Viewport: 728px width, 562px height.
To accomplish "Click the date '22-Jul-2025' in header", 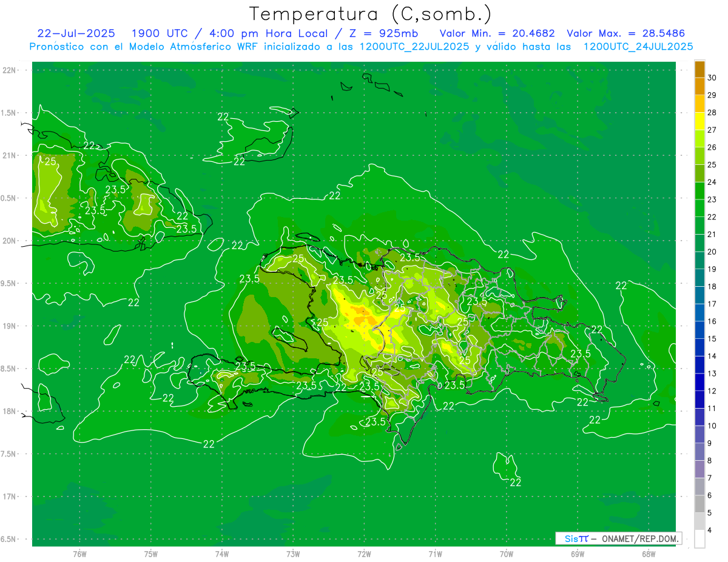I will pyautogui.click(x=77, y=33).
